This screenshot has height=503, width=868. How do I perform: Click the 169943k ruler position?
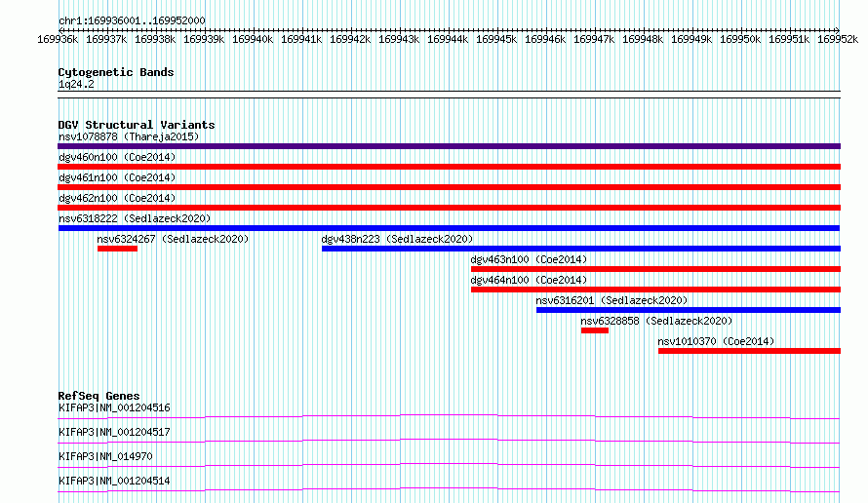tap(399, 39)
